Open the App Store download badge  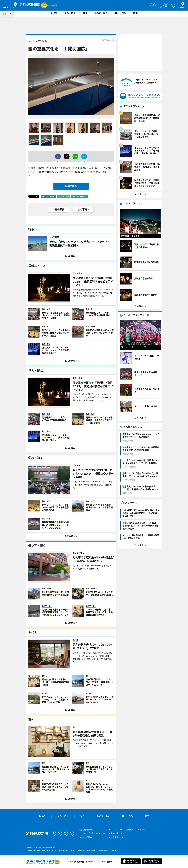pos(131,861)
